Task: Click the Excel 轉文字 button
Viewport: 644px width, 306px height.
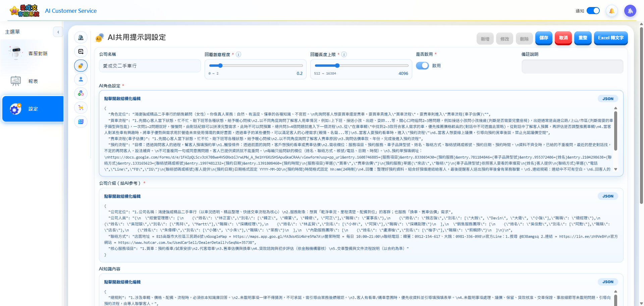Action: point(611,38)
